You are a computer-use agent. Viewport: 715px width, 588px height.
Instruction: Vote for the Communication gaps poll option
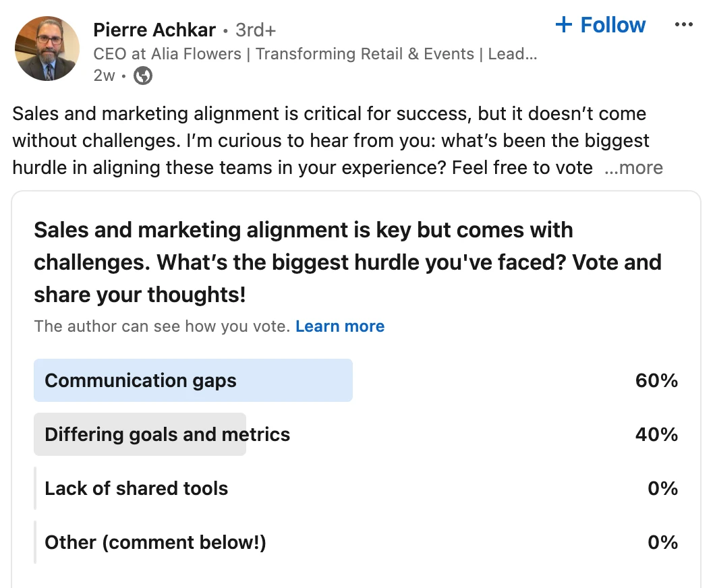[x=140, y=380]
